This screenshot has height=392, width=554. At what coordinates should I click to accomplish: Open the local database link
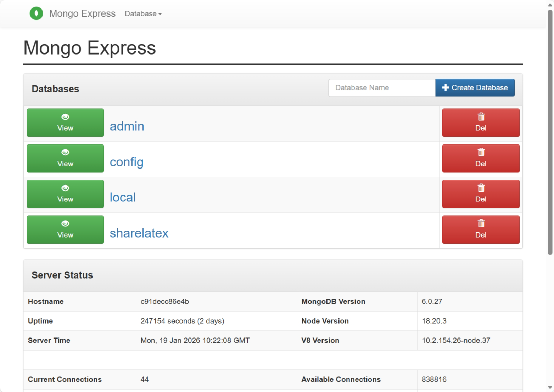pyautogui.click(x=123, y=198)
